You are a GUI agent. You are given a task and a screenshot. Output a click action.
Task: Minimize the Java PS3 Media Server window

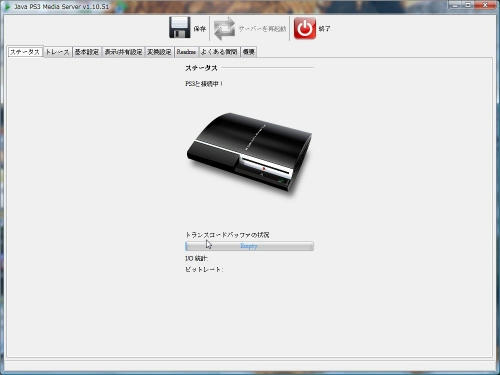[x=455, y=5]
